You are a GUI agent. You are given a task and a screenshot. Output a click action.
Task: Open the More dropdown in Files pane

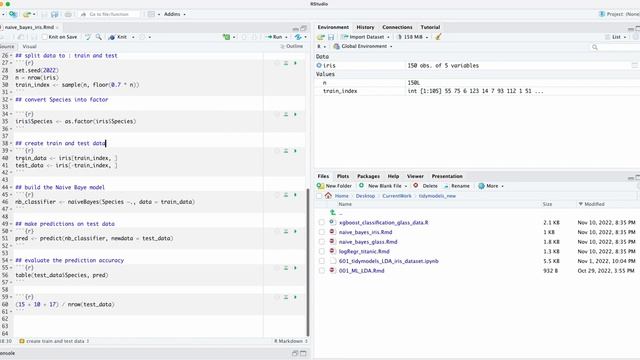tap(491, 186)
